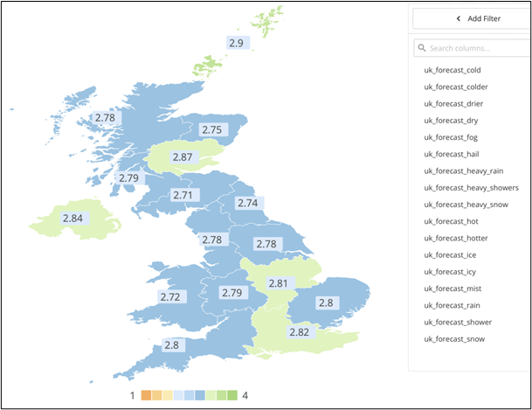Viewport: 532px width, 410px height.
Task: Click the darkest green legend swatch
Action: click(232, 395)
